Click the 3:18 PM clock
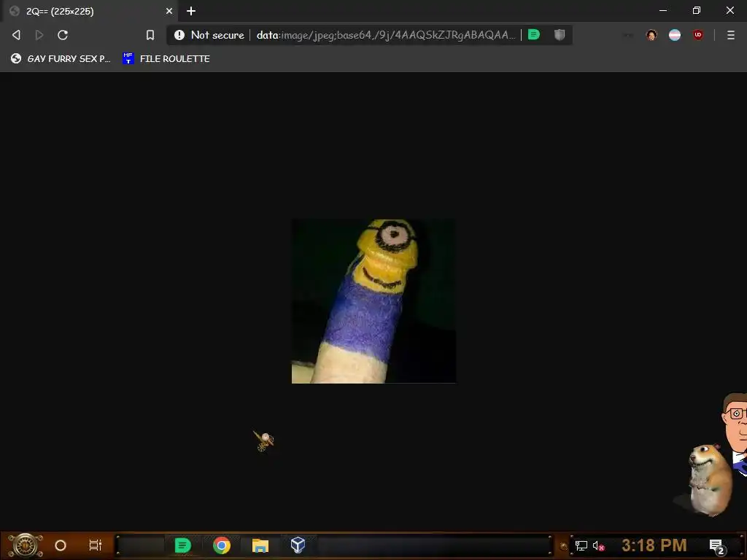Viewport: 747px width, 560px height. click(x=654, y=545)
